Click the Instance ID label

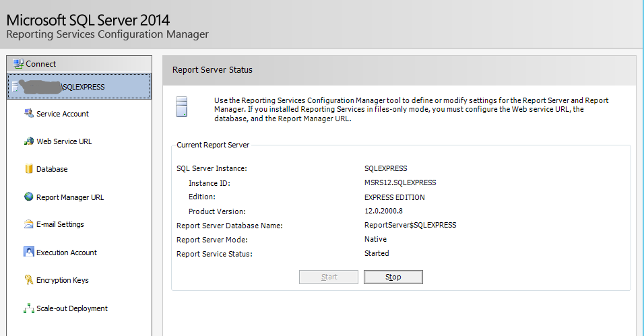tap(209, 183)
